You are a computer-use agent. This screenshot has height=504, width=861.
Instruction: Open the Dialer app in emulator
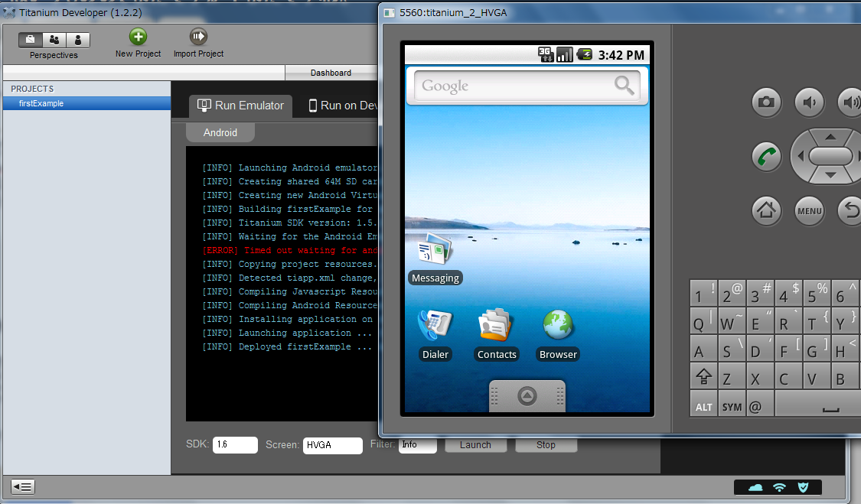(x=435, y=334)
